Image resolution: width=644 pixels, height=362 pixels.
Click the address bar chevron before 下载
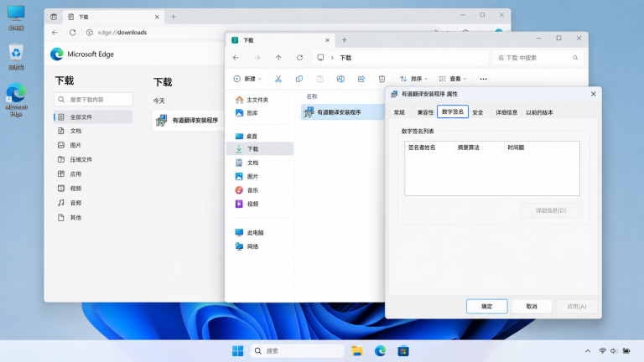coord(332,58)
